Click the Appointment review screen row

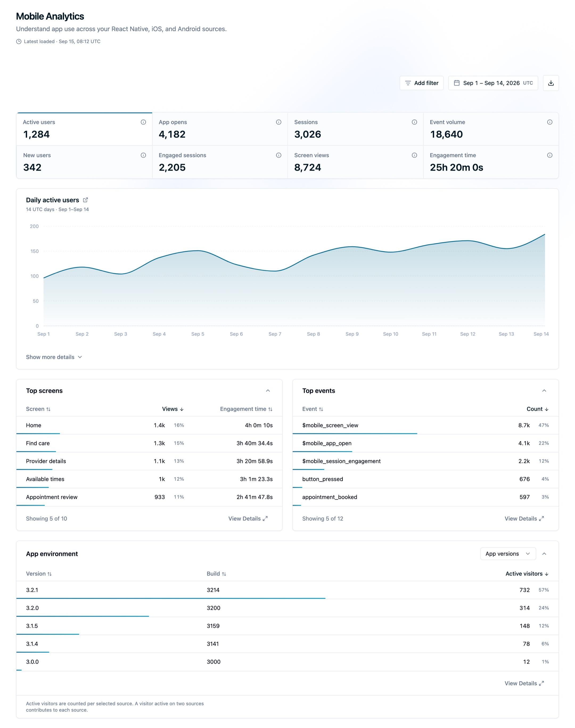click(x=149, y=497)
